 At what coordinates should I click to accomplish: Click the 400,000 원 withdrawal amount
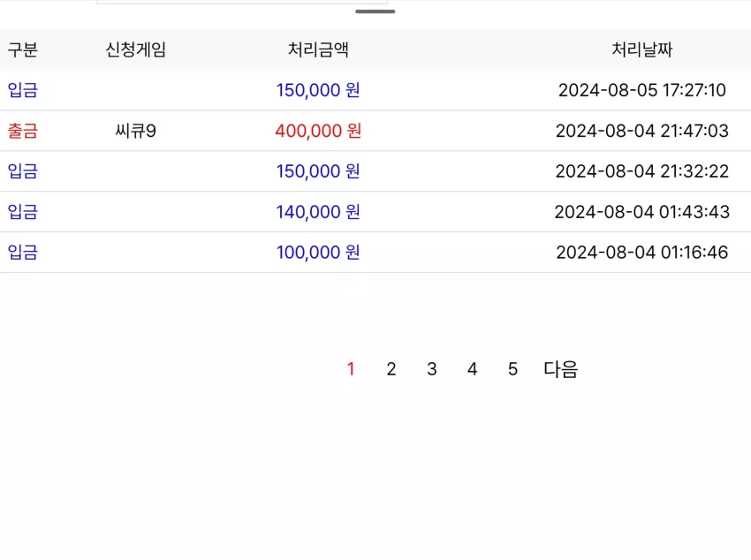point(318,131)
